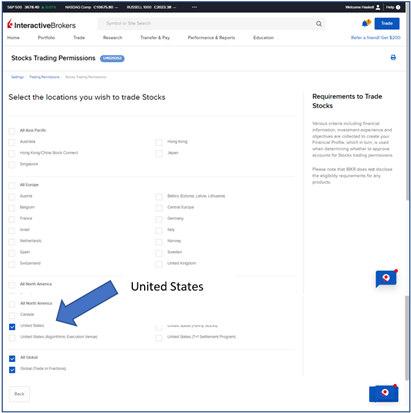Viewport: 411px width, 413px height.
Task: Click the blue Trade button
Action: pos(387,23)
